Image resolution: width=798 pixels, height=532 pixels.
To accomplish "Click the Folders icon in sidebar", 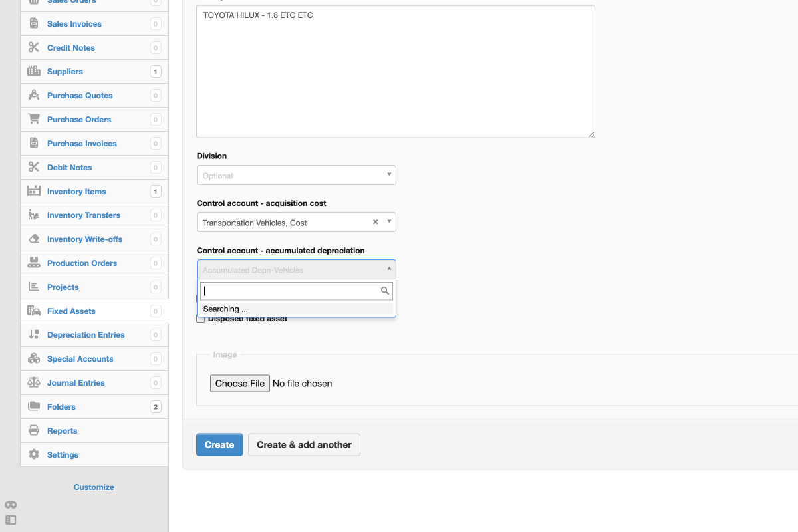I will click(34, 407).
